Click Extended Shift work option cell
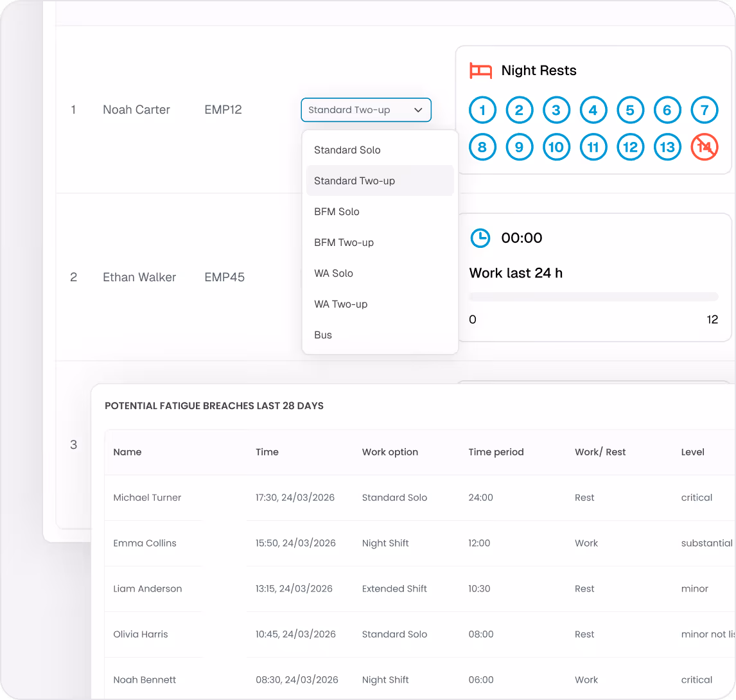The width and height of the screenshot is (736, 700). click(x=394, y=589)
